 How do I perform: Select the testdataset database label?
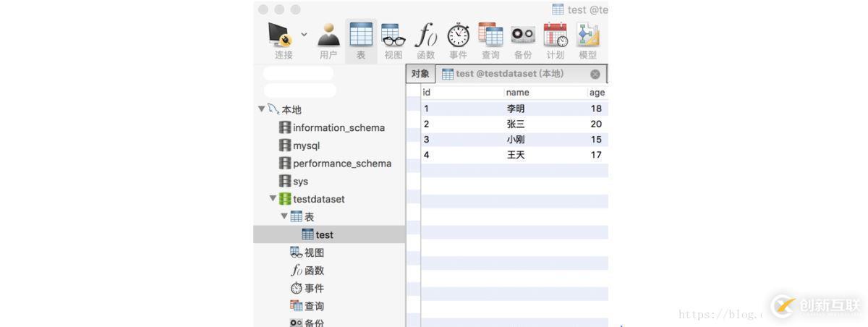(318, 199)
